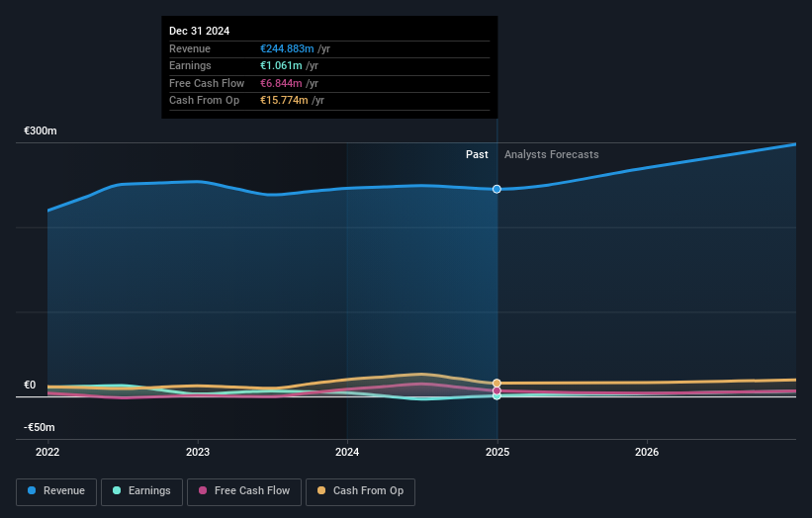Click the Cash From Op label in tooltip
This screenshot has width=812, height=518.
coord(204,101)
